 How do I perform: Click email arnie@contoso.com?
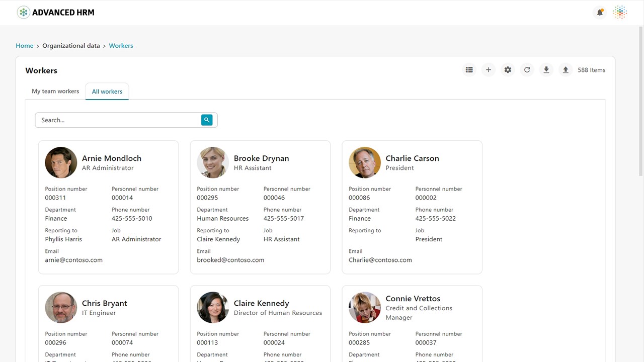pyautogui.click(x=73, y=260)
